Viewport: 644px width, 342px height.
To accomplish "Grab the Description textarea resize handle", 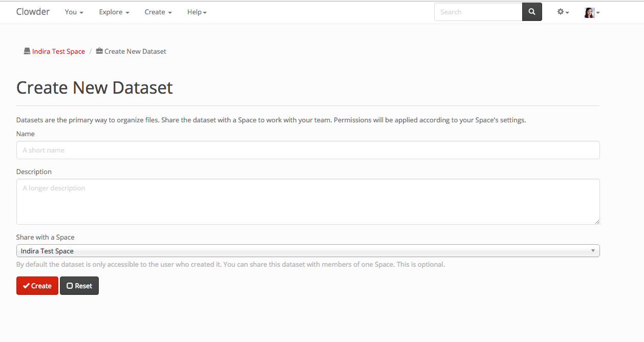I will (596, 221).
